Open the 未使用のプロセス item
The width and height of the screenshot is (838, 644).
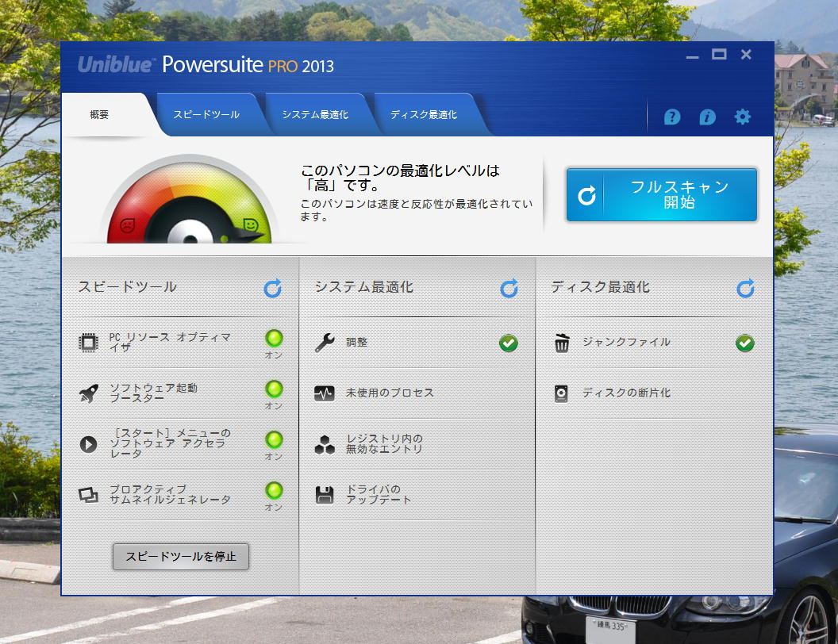[390, 393]
